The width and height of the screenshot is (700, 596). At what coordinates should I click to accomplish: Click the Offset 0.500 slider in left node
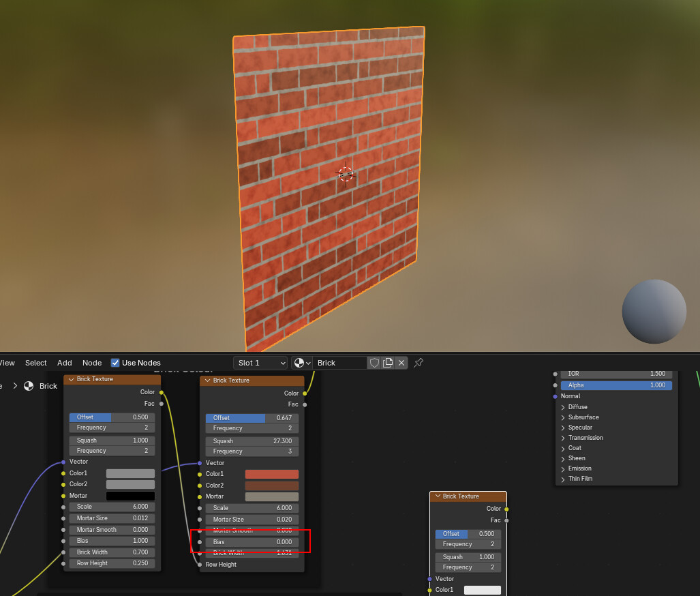pos(112,417)
